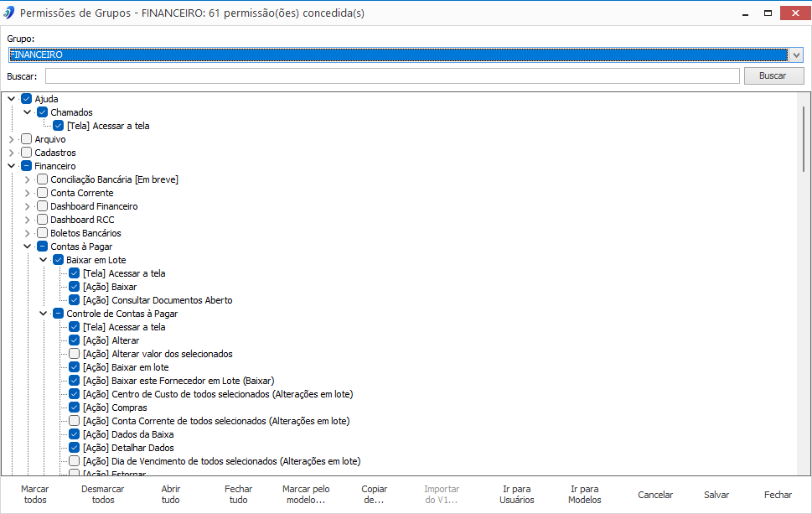Select '[Ação] Baixar em lote' tree item

pos(126,367)
